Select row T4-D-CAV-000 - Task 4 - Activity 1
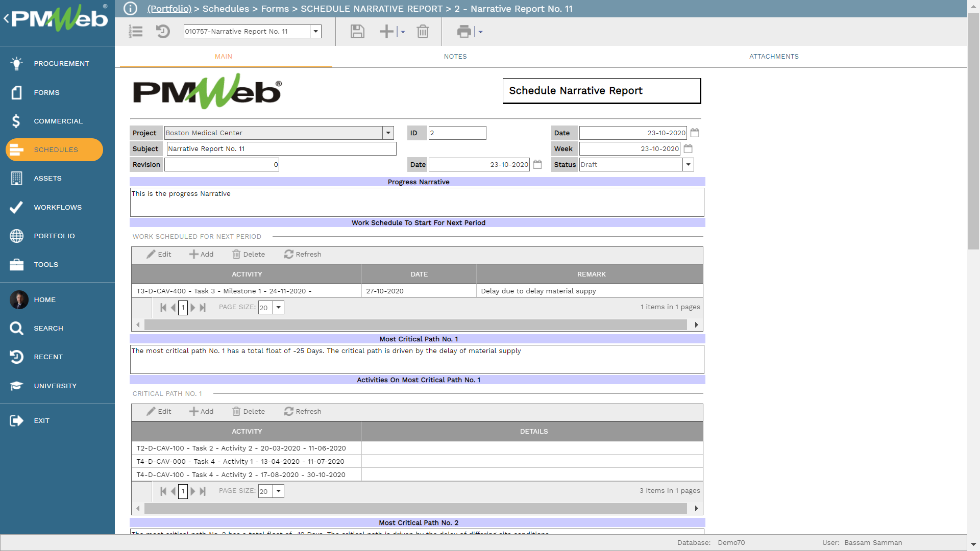The image size is (980, 551). point(417,461)
